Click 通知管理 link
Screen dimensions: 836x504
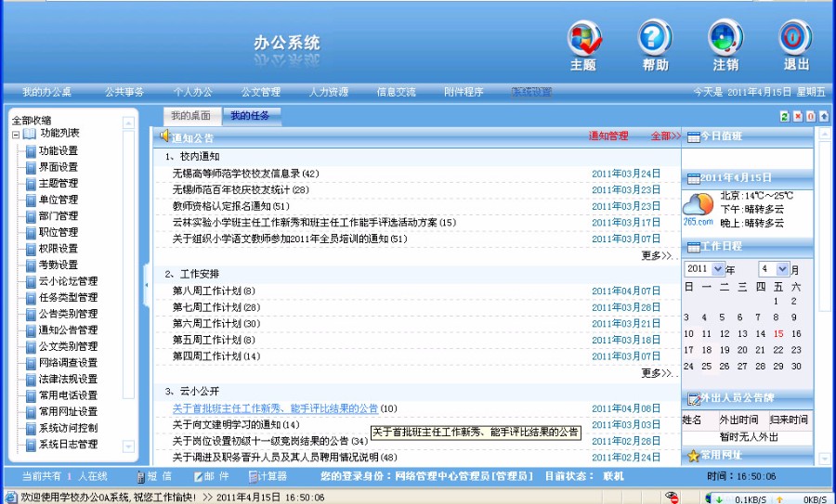pos(608,136)
